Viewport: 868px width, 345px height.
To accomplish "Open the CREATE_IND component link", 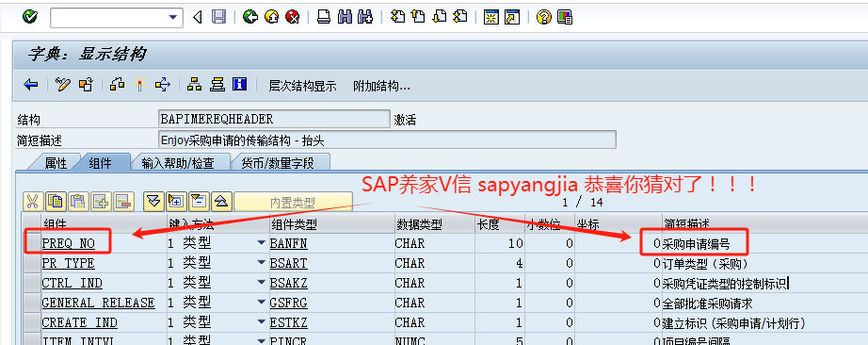I will (x=79, y=322).
